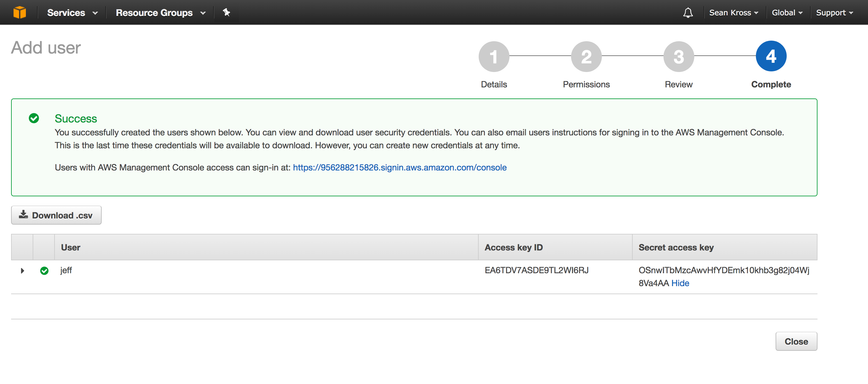Expand the jeff user row
The height and width of the screenshot is (384, 868).
[x=22, y=270]
